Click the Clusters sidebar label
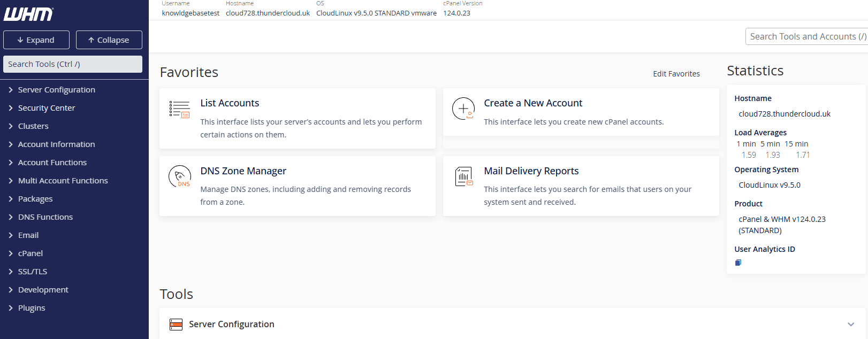The width and height of the screenshot is (868, 339). (33, 126)
